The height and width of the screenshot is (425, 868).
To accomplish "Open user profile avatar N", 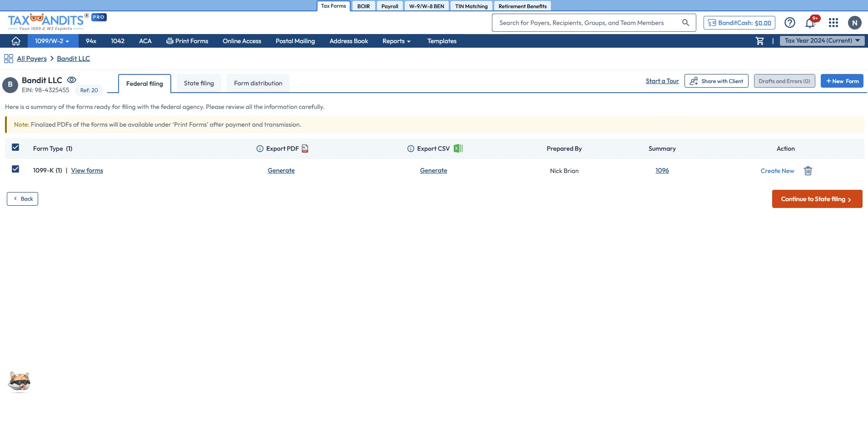I will point(855,23).
